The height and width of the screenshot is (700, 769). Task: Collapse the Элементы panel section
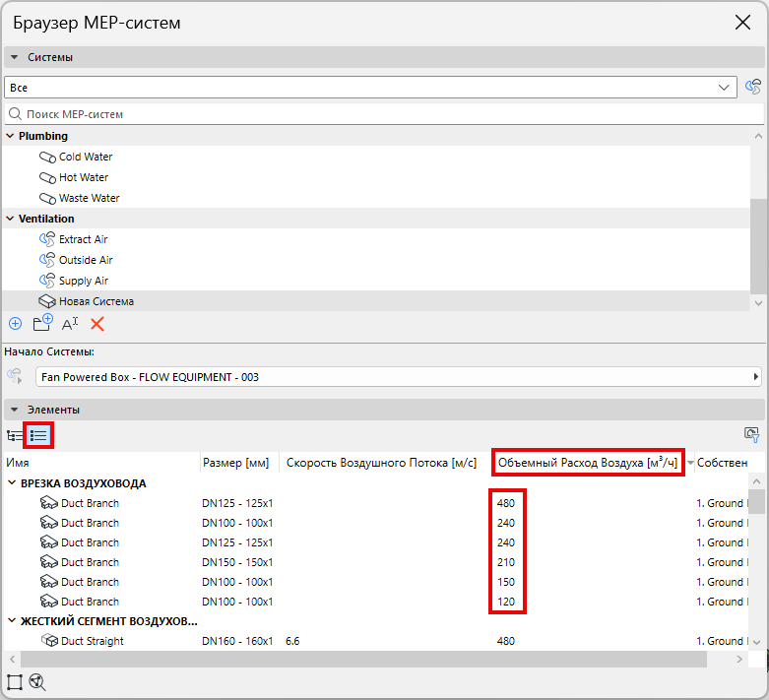14,410
